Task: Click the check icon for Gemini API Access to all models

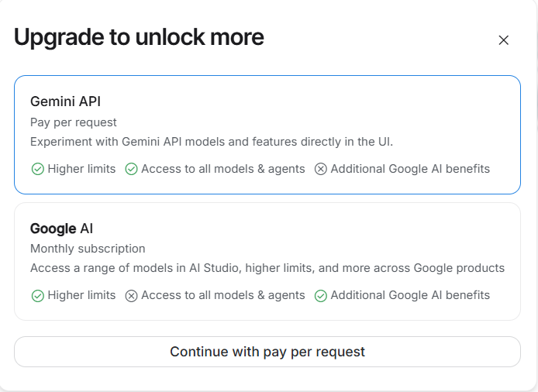Action: click(131, 169)
